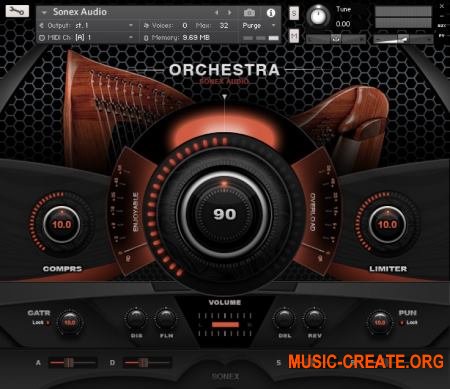Click the PUN knob
This screenshot has height=389, width=450.
[x=380, y=322]
